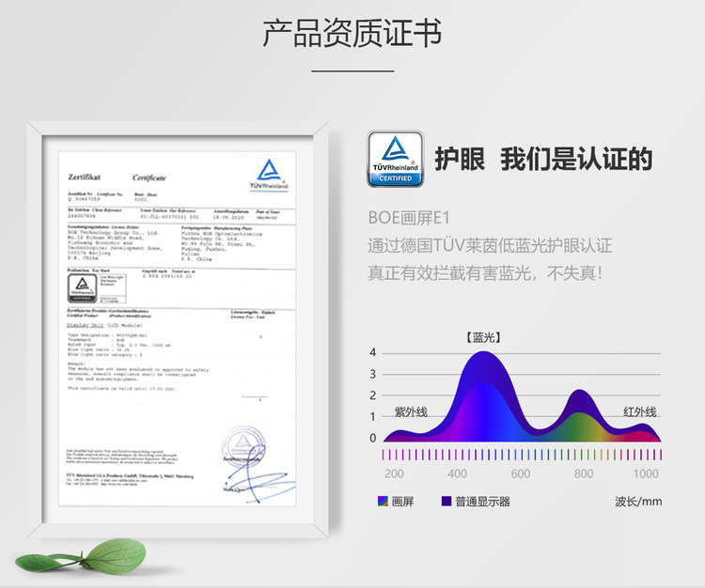Click the 产品资质证书 heading
The height and width of the screenshot is (588, 705).
pos(352,33)
